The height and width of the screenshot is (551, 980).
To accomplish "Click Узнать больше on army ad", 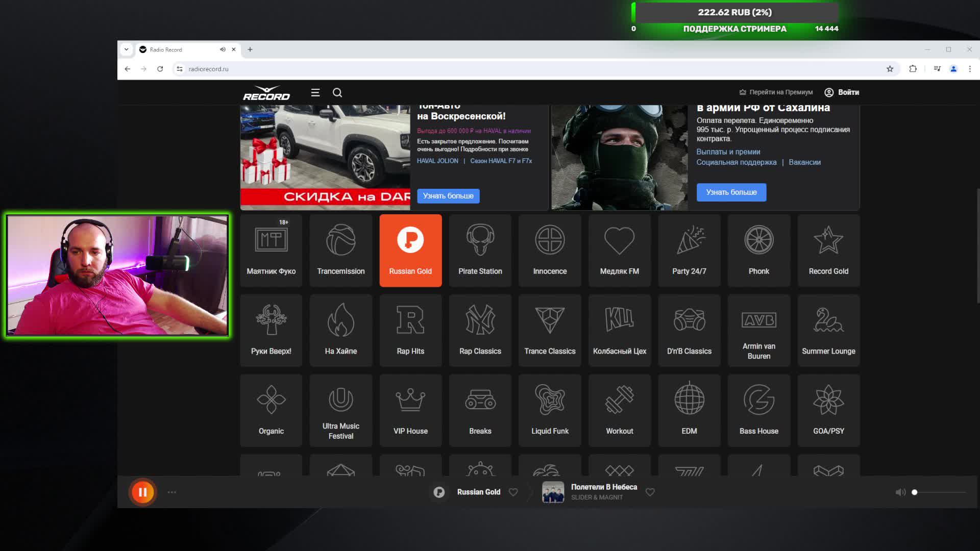I will coord(731,192).
